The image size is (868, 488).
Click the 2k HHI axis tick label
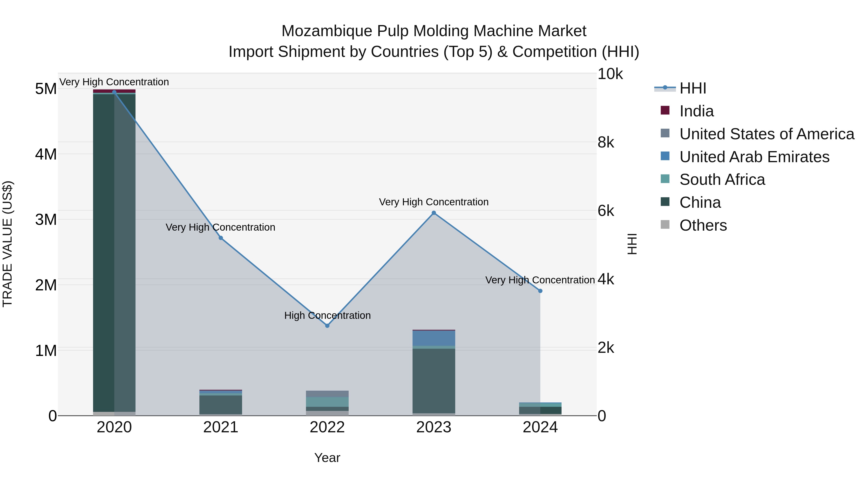tap(606, 348)
